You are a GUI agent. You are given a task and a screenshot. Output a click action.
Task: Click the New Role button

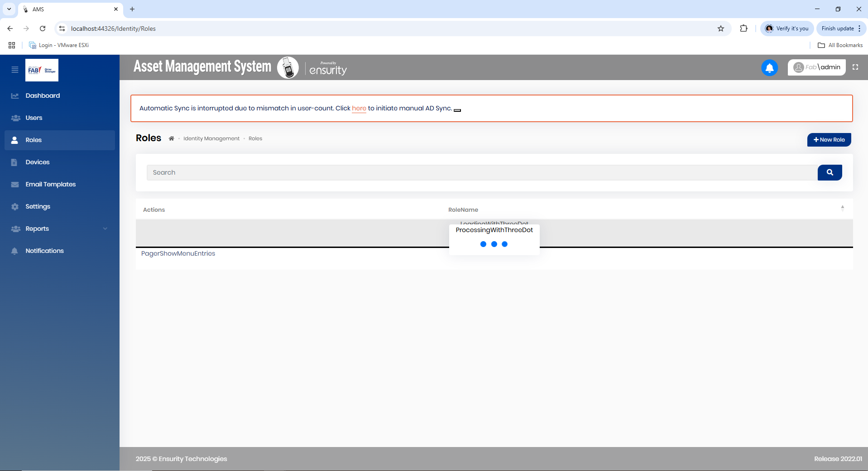click(x=829, y=140)
